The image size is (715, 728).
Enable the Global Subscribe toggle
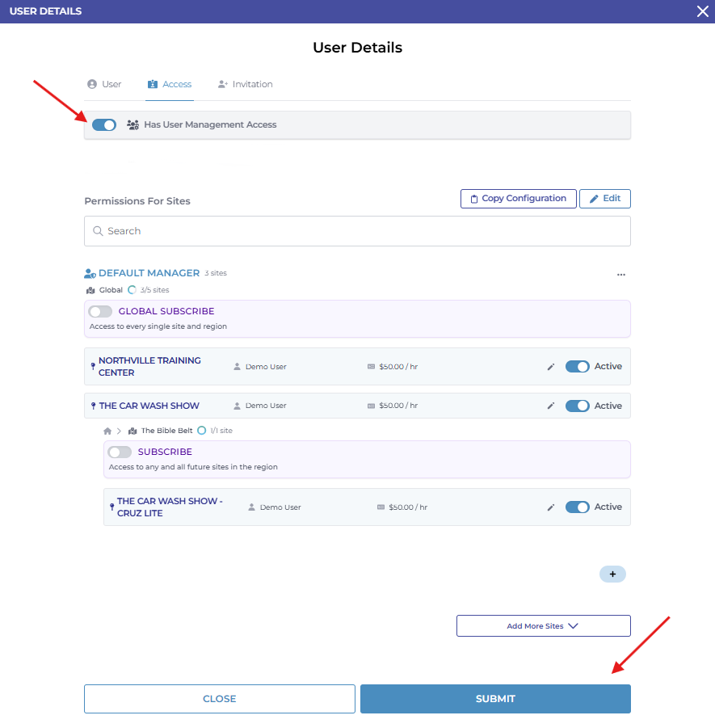(101, 312)
